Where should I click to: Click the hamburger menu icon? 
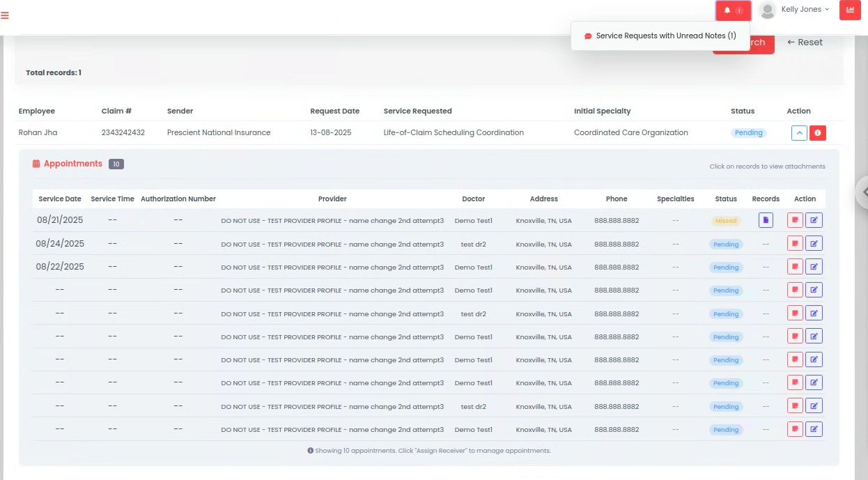(5, 15)
